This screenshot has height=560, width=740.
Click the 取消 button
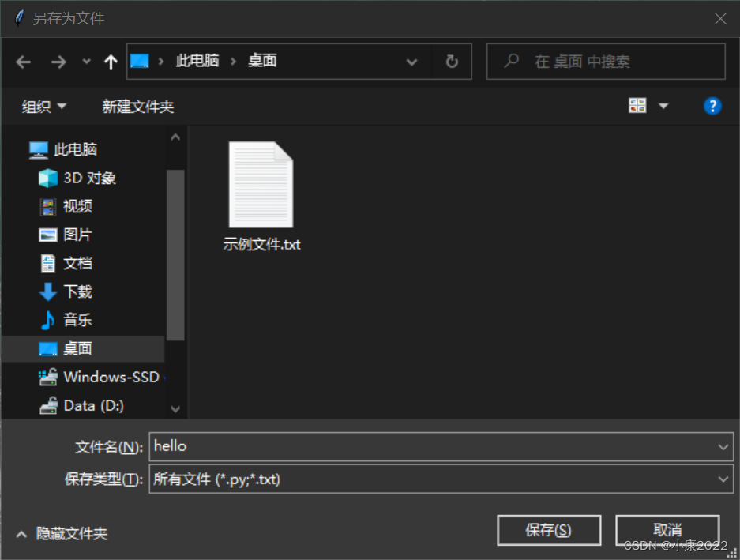click(667, 530)
